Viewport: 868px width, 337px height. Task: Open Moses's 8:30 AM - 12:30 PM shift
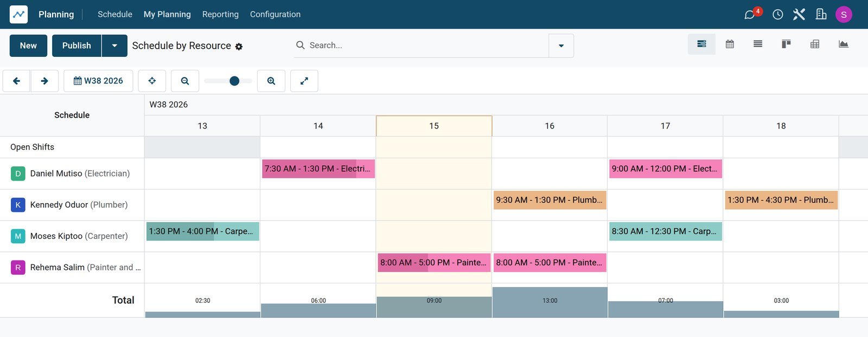point(666,231)
